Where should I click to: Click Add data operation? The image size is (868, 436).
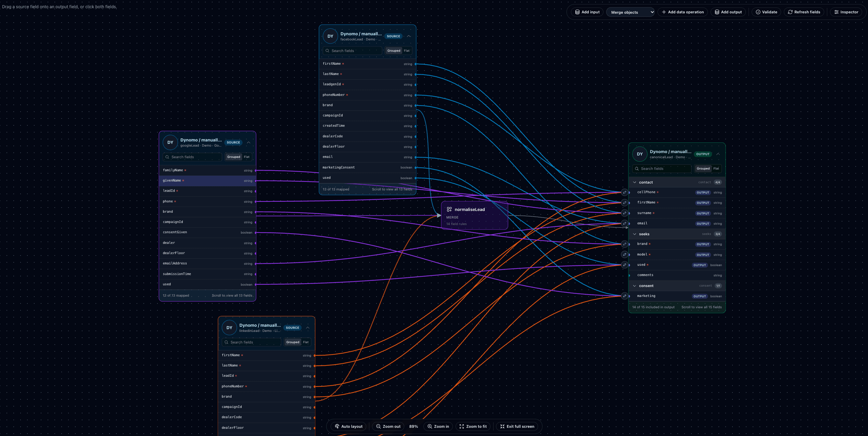pyautogui.click(x=682, y=12)
